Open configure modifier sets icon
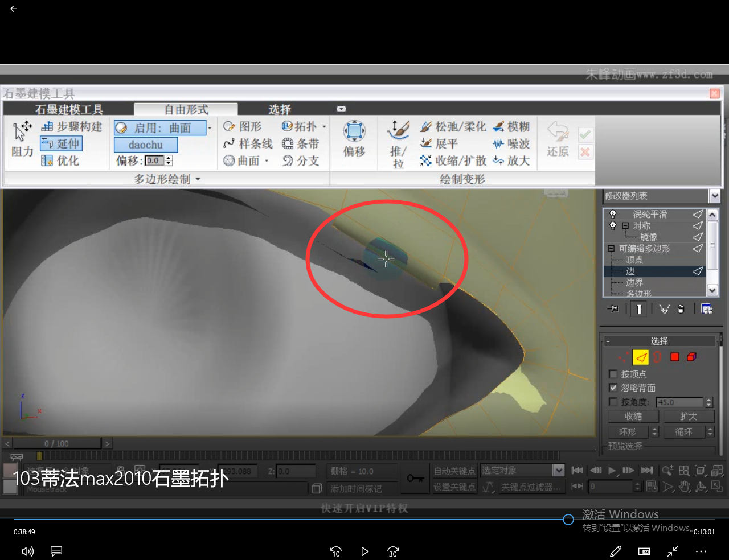Image resolution: width=729 pixels, height=560 pixels. (707, 309)
